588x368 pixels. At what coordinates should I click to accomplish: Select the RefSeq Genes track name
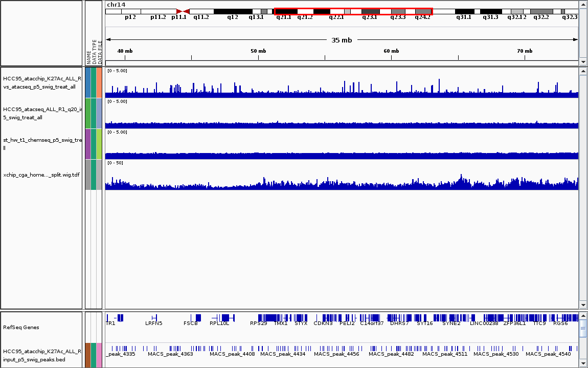[20, 328]
